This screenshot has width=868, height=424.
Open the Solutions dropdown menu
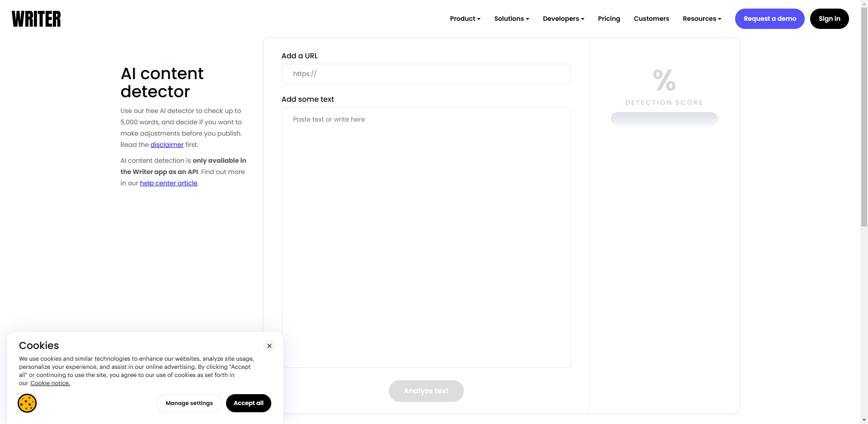[511, 19]
